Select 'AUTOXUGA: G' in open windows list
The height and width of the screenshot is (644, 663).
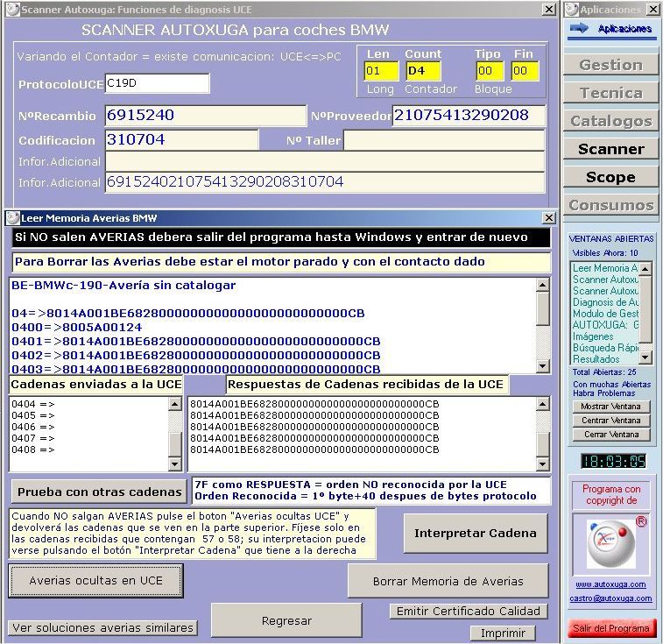tap(605, 325)
